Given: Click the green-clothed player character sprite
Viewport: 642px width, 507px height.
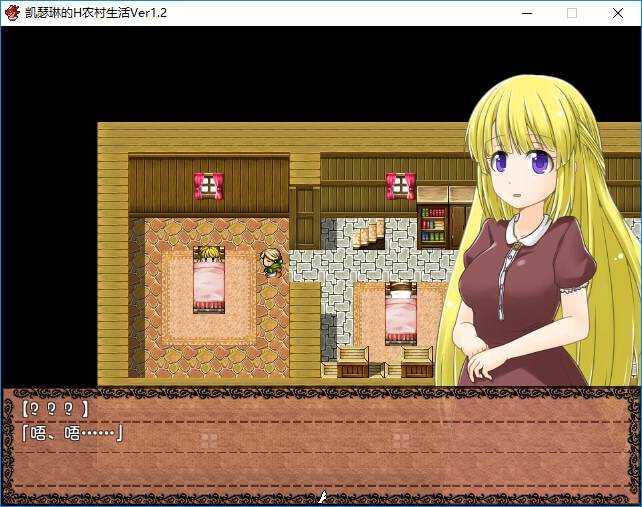Looking at the screenshot, I should point(270,261).
